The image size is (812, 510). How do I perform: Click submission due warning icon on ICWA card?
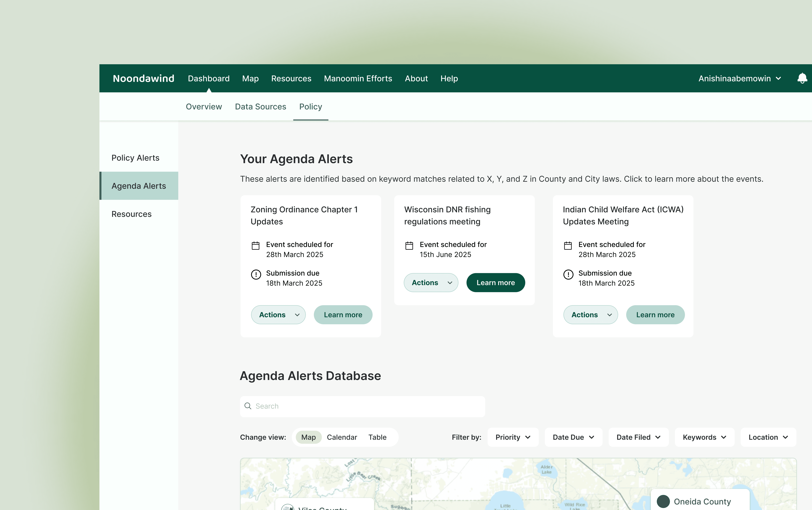click(x=568, y=274)
